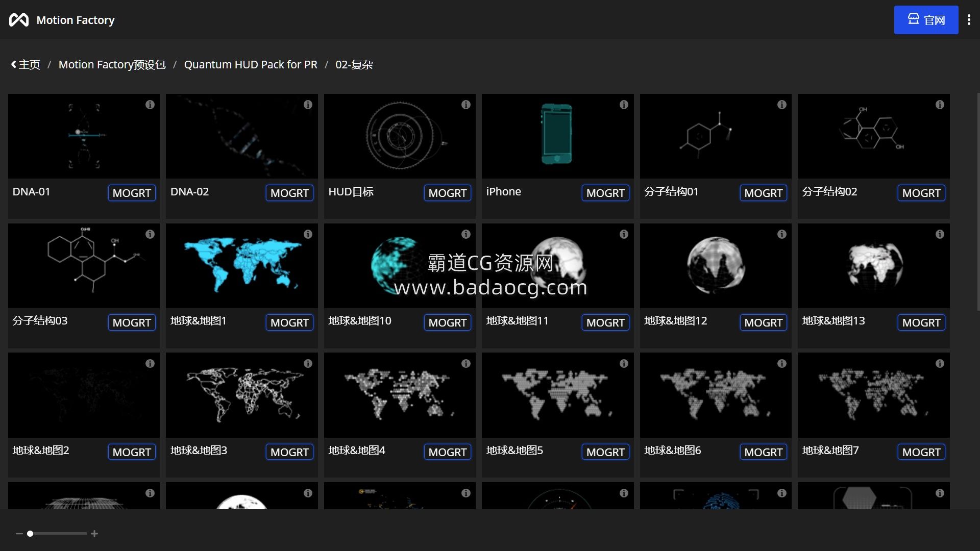
Task: Open info icon on 地球&地图12 card
Action: [781, 234]
